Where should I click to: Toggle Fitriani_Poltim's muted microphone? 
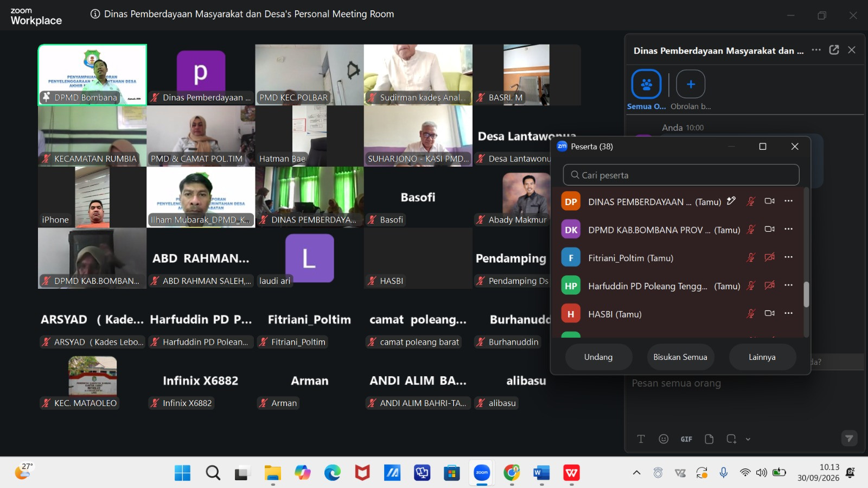(751, 258)
